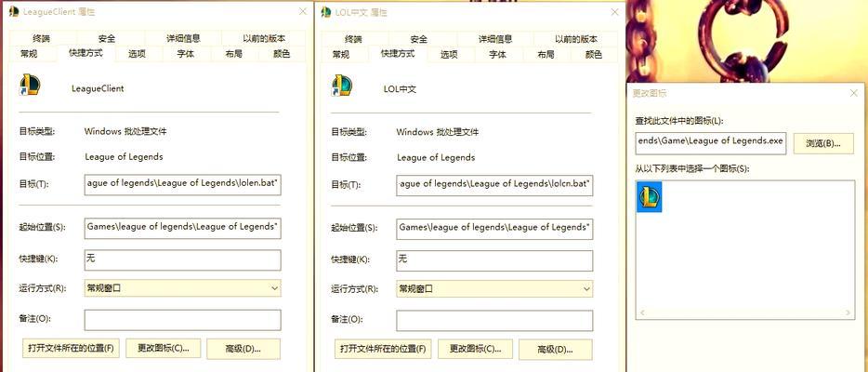
Task: Click 打开文件所在的位置 in the LOL中文 window
Action: click(383, 349)
